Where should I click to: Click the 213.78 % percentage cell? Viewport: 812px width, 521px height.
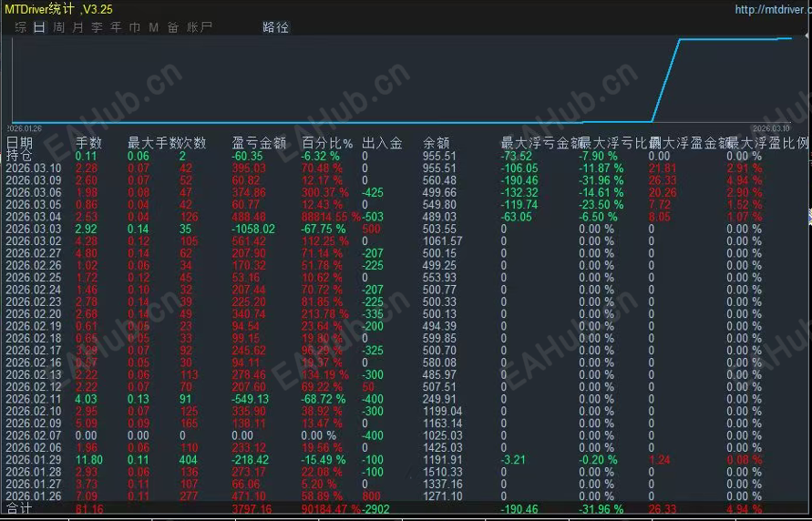tap(325, 314)
